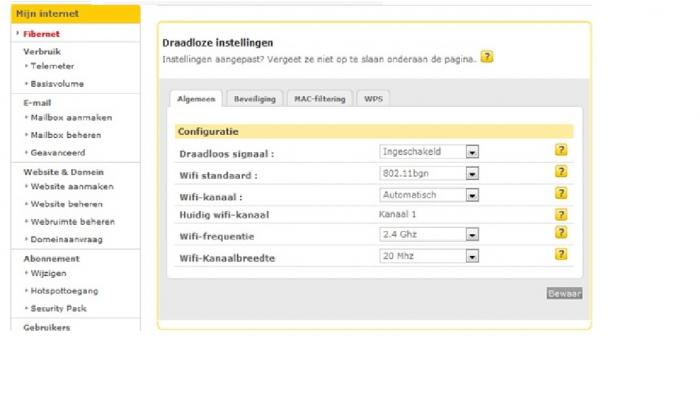Open the Mailbox beheren link
The width and height of the screenshot is (700, 394).
[66, 135]
